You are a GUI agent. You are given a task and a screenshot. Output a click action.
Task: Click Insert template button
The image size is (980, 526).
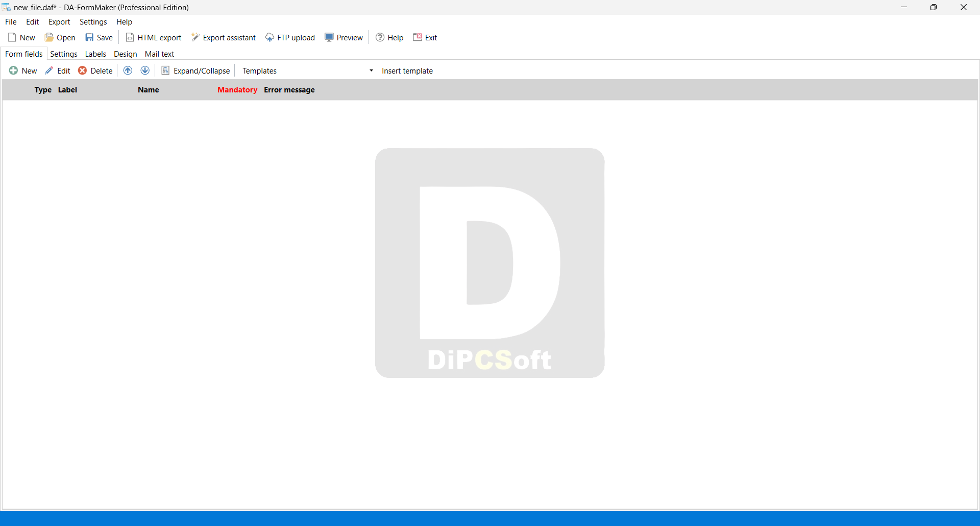pos(407,70)
